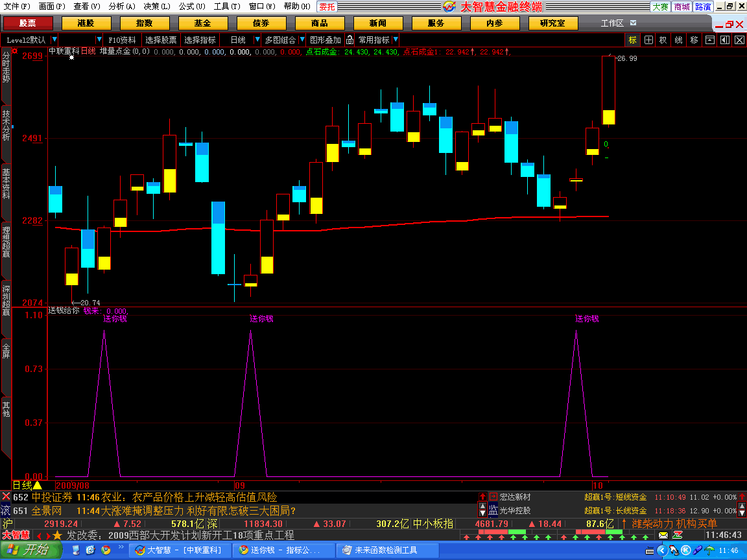Toggle the 线 drawing line icon
The height and width of the screenshot is (560, 747).
(x=678, y=40)
